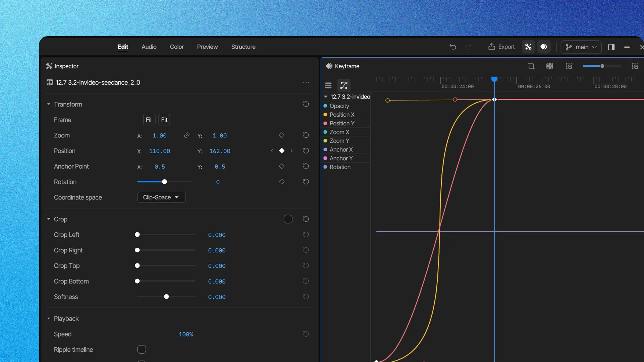Click the zoom-out magnifier icon in Keyframe panel
The image size is (644, 362).
569,66
